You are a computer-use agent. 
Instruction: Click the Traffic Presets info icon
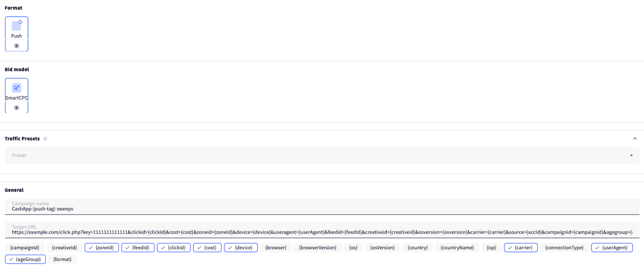(x=45, y=139)
